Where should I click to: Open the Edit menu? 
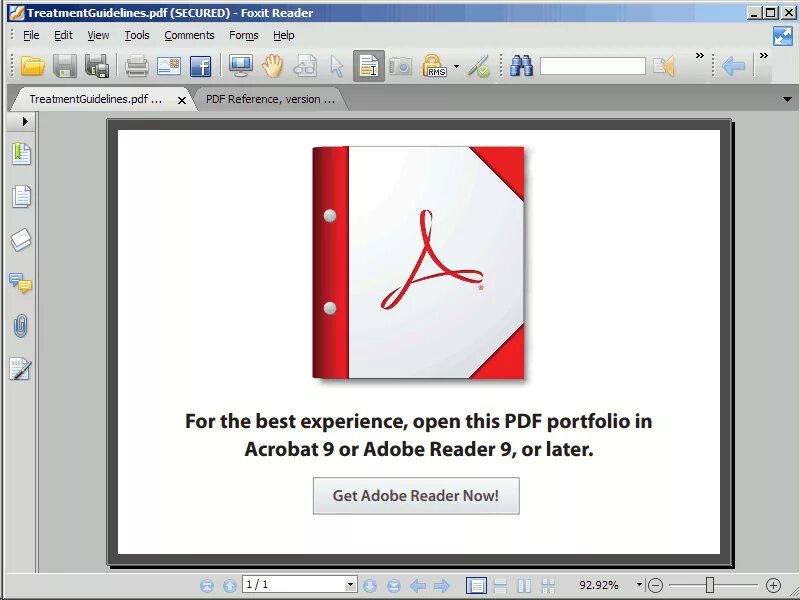coord(63,35)
